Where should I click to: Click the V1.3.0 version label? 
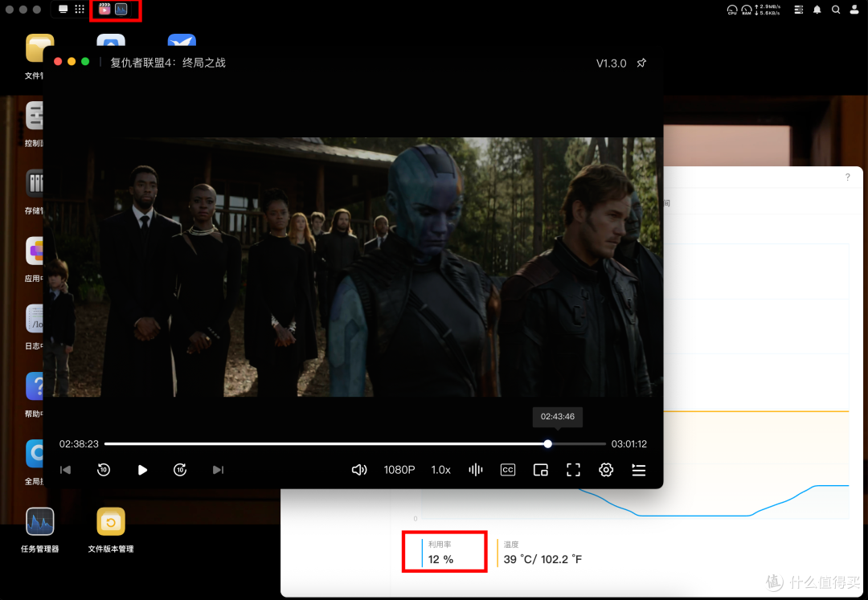[611, 63]
